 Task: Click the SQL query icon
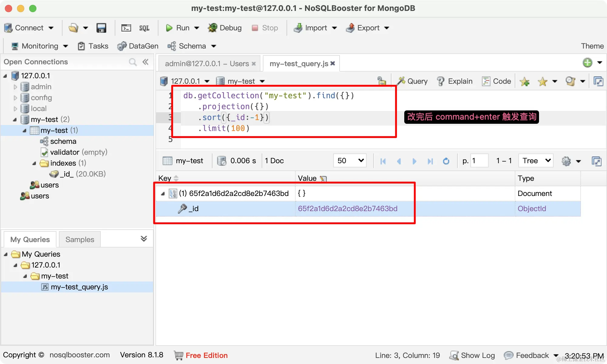[x=144, y=28]
